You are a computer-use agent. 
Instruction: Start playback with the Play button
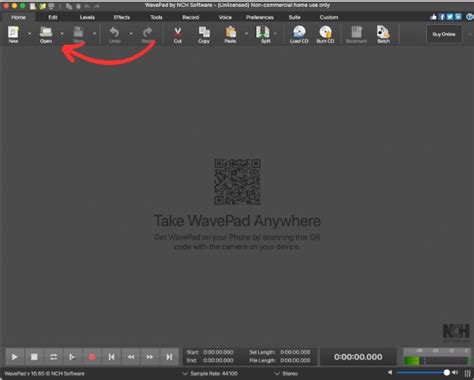(14, 357)
